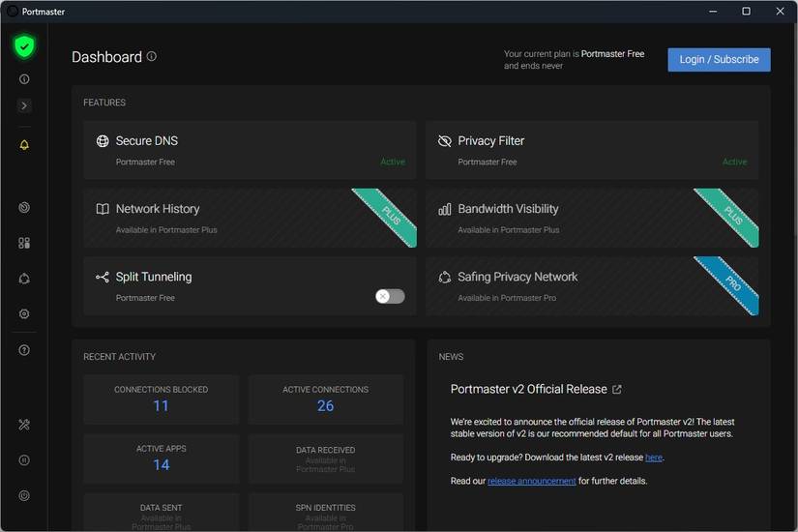The width and height of the screenshot is (798, 532).
Task: Click the Login / Subscribe button
Action: click(x=719, y=60)
